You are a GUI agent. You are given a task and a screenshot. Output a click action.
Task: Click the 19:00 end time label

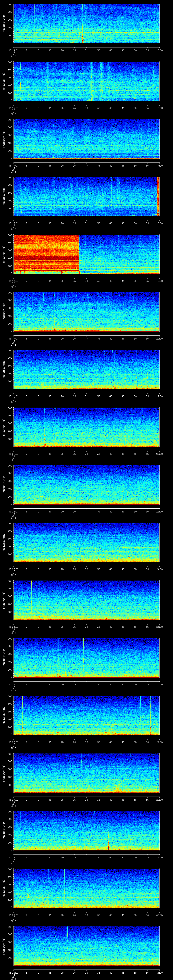pyautogui.click(x=160, y=281)
